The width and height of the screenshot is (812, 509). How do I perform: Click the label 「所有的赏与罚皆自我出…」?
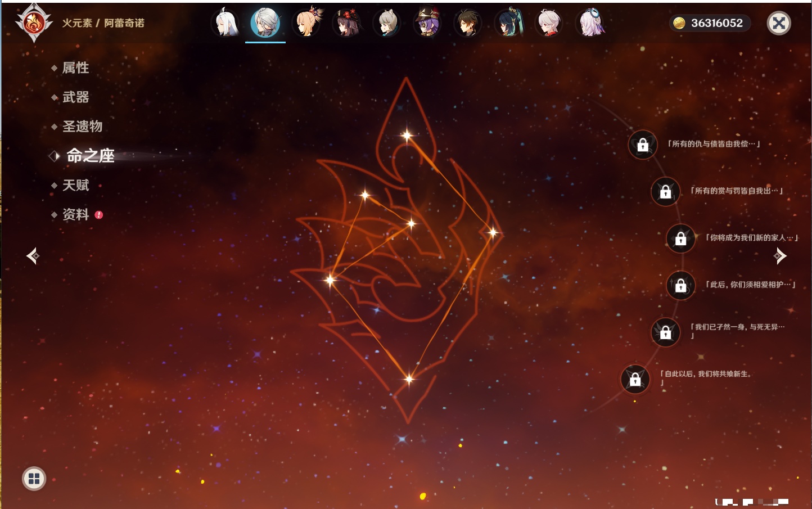click(737, 191)
